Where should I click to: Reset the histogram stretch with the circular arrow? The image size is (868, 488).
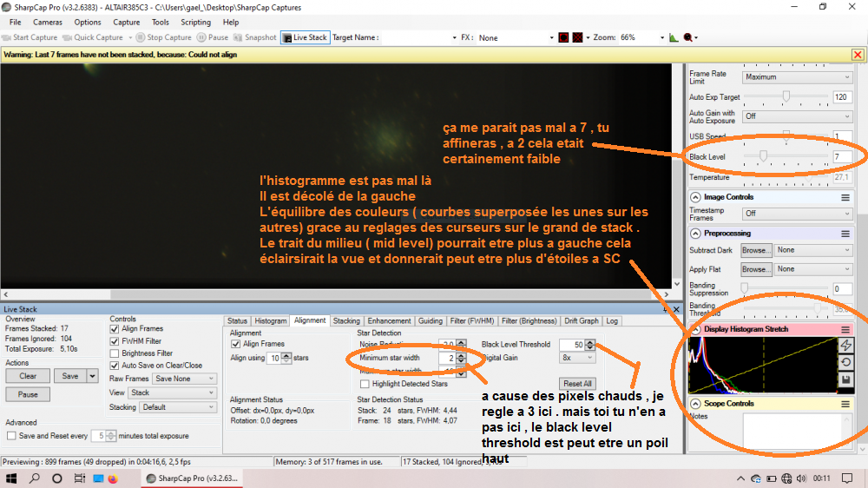[845, 362]
